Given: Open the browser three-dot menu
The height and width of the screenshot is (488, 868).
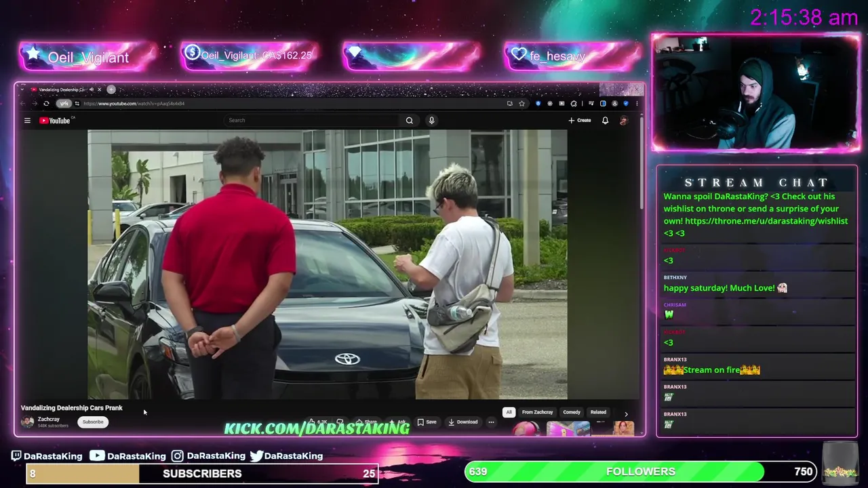Looking at the screenshot, I should click(637, 103).
